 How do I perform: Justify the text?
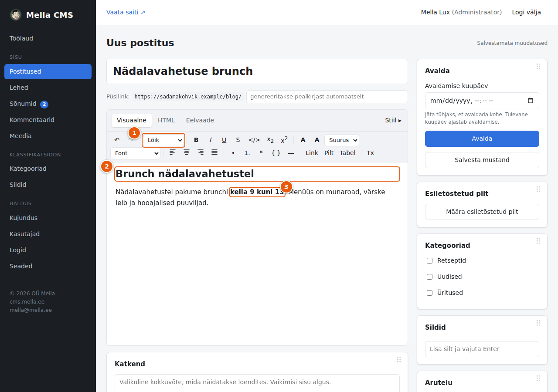214,153
